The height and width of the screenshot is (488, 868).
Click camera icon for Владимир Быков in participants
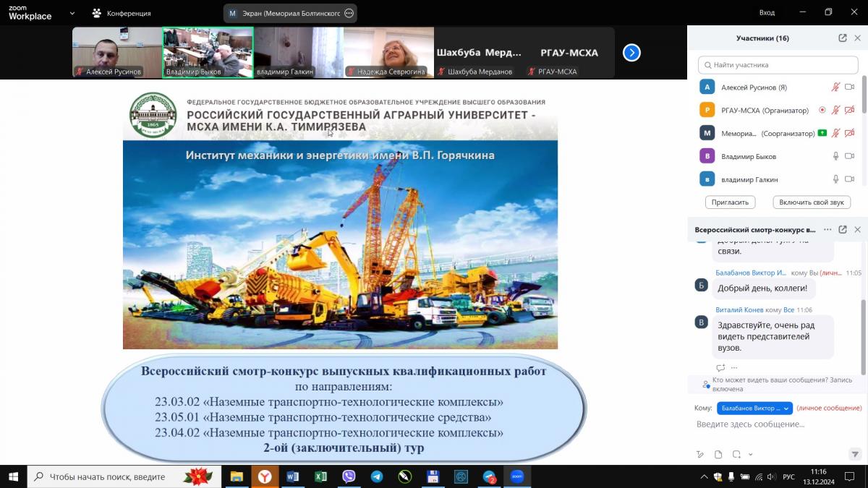coord(850,156)
